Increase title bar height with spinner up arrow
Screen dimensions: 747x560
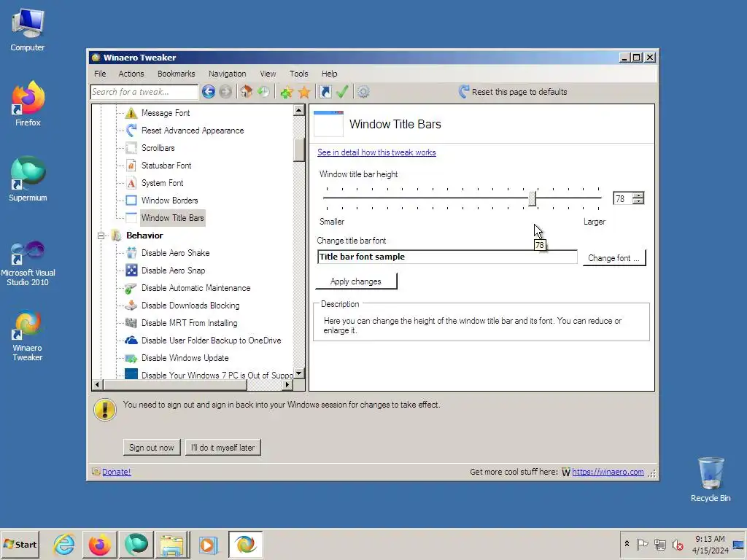638,195
